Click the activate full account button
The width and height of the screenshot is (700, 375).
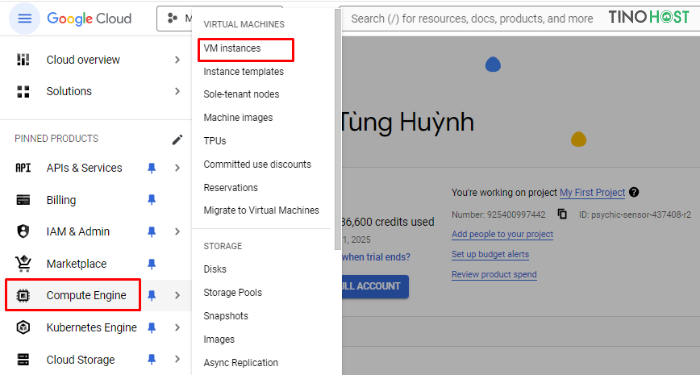375,286
